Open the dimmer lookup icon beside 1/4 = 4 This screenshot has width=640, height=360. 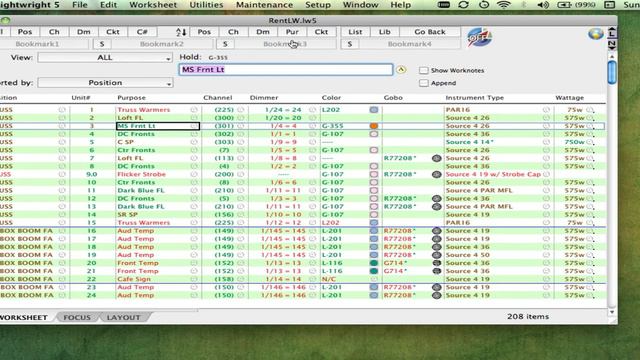coord(312,126)
